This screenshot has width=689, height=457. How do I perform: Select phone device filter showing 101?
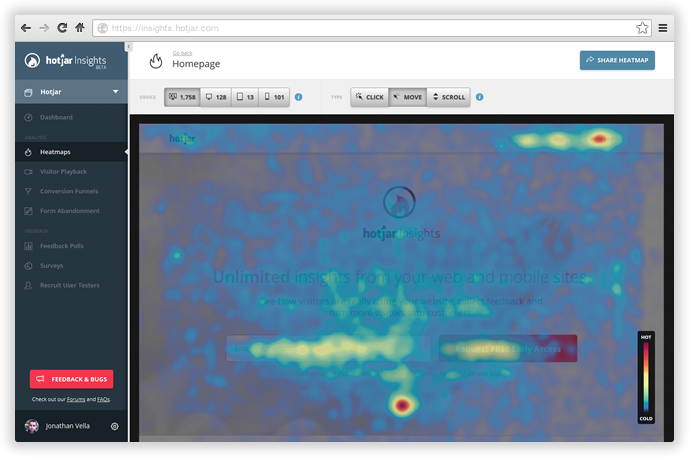pos(274,97)
